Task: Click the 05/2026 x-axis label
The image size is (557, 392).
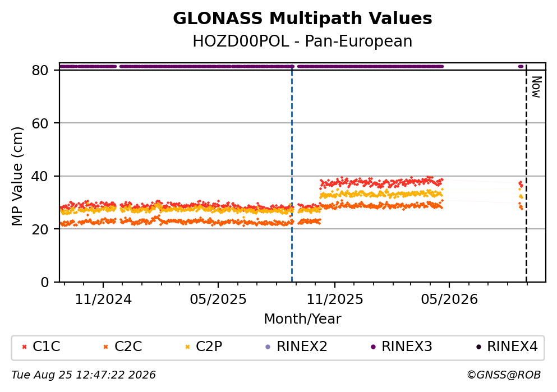Action: pos(449,299)
